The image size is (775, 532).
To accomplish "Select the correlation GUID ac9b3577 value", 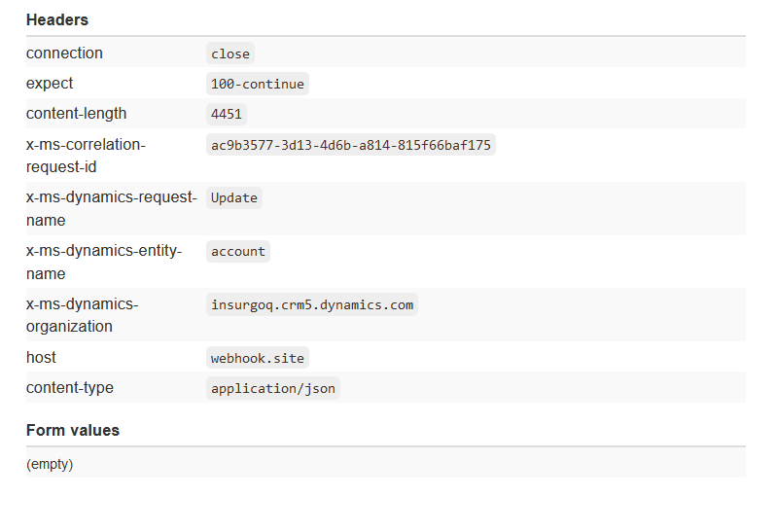I will pos(351,145).
